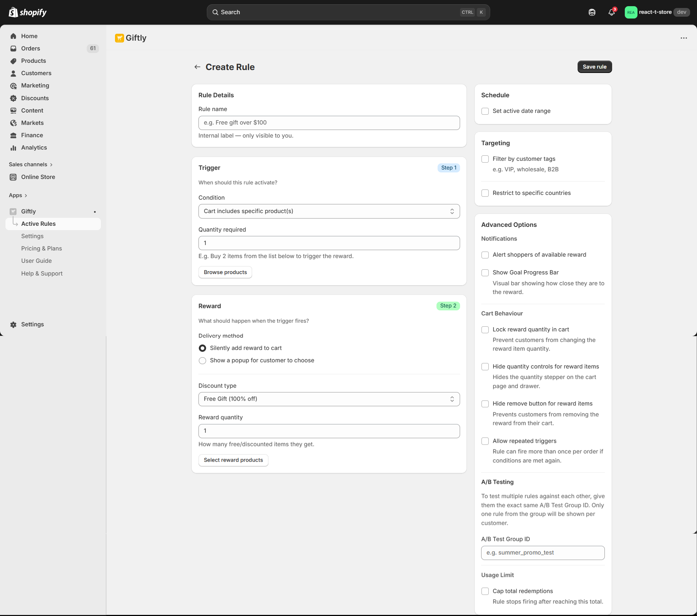Click the Sidekick assistant icon in top bar
This screenshot has height=616, width=697.
pos(592,12)
